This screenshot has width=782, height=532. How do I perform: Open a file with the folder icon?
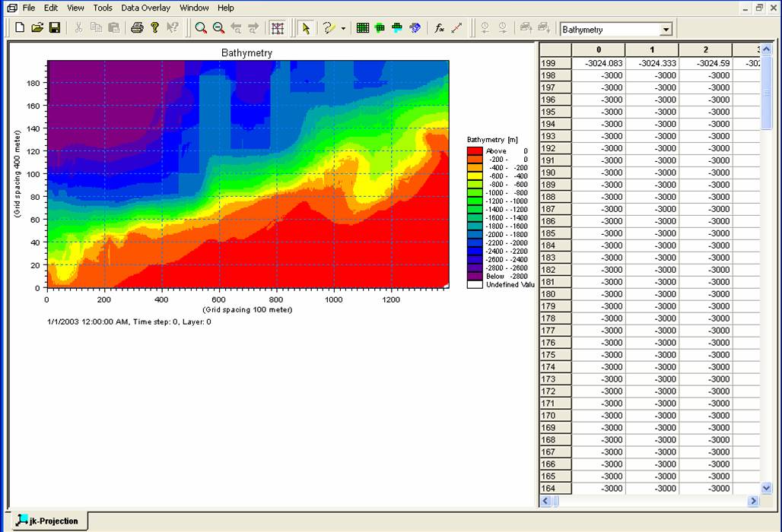37,28
